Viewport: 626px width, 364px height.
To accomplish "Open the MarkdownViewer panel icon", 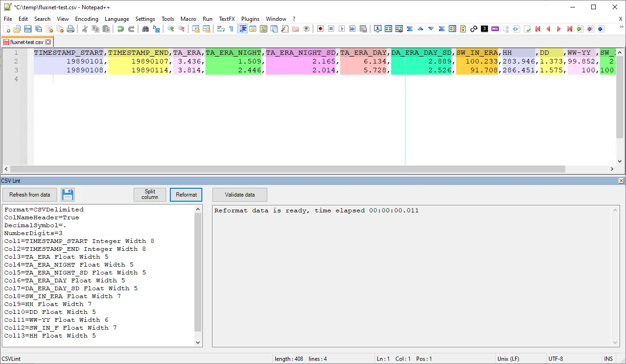I will (x=495, y=28).
